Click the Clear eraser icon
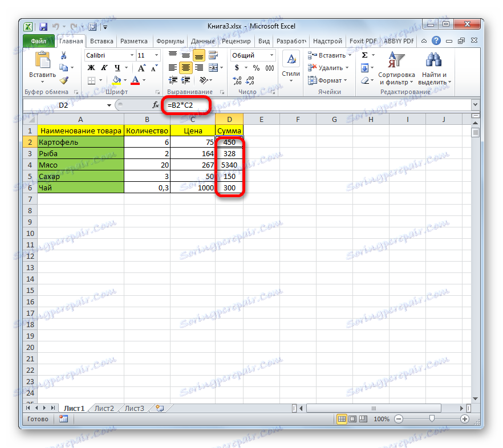503x448 pixels. [x=365, y=80]
